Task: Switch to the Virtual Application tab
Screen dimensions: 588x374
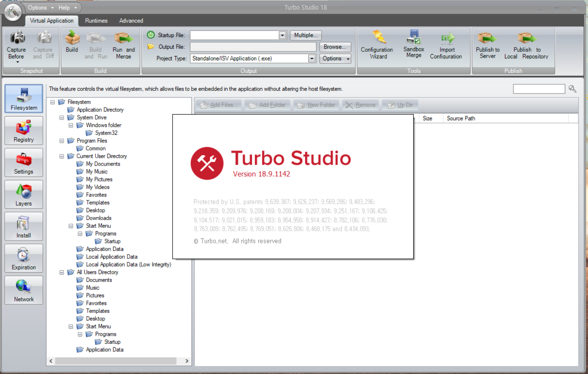Action: 52,20
